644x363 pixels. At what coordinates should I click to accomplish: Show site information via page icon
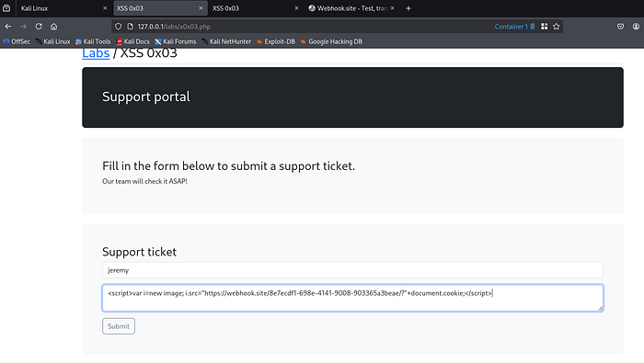(131, 27)
